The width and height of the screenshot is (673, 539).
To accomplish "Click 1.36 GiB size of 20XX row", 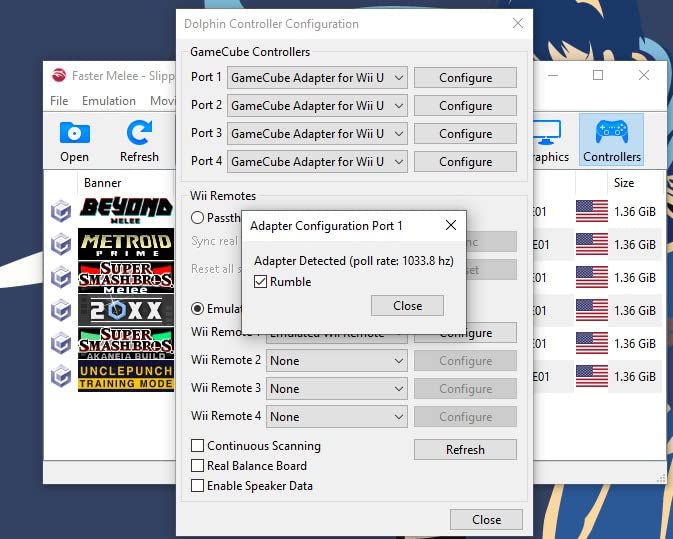I will (x=635, y=310).
